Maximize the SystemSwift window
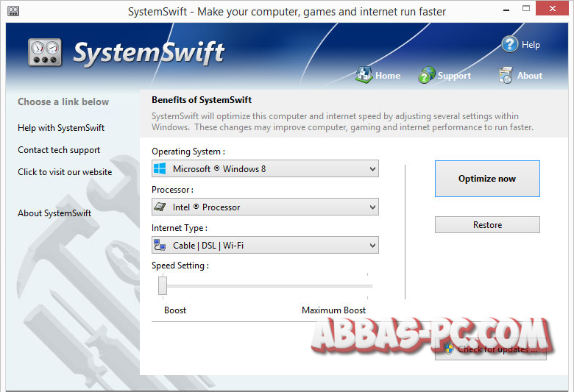Image resolution: width=574 pixels, height=392 pixels. tap(526, 9)
